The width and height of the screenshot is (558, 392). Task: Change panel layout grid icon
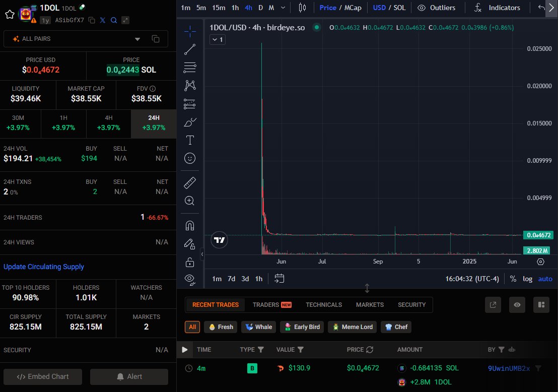(x=541, y=305)
